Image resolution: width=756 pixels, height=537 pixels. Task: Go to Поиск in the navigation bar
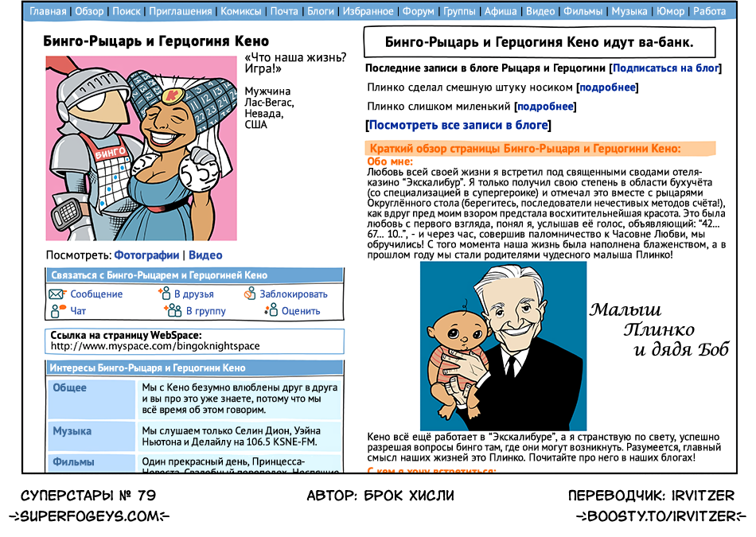127,11
